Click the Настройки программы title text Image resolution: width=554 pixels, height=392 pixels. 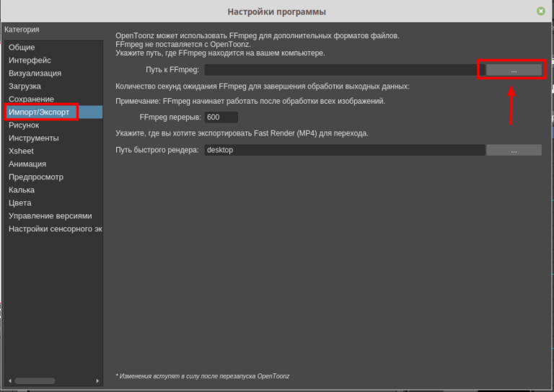[x=277, y=12]
